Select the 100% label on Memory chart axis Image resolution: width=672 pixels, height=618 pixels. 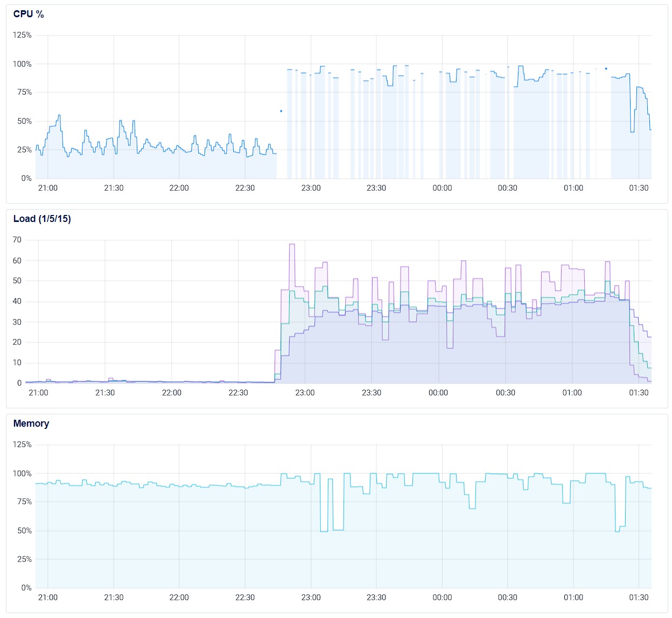(23, 474)
